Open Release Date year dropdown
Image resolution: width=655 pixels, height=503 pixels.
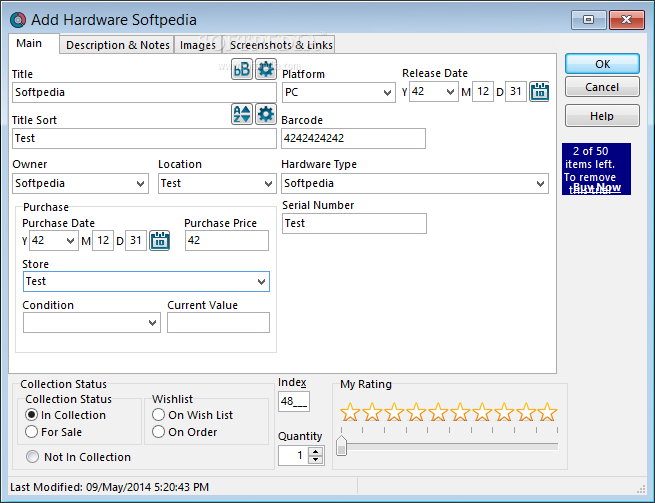(x=450, y=91)
